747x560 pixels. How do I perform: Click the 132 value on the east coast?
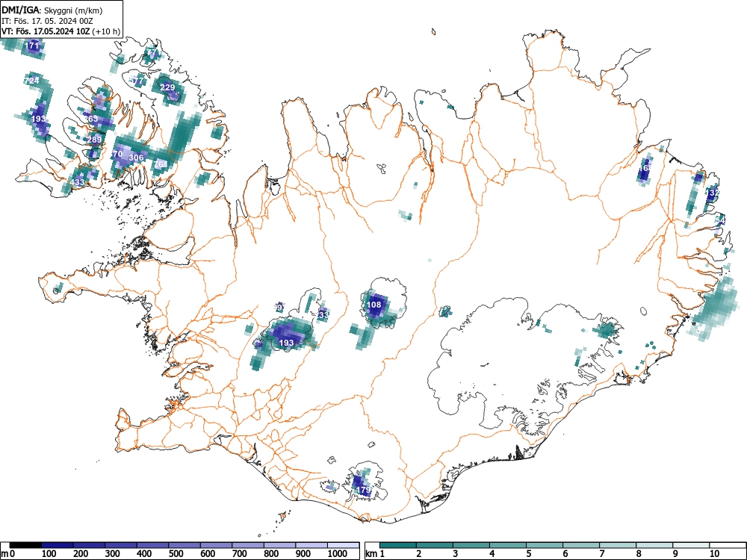(713, 193)
